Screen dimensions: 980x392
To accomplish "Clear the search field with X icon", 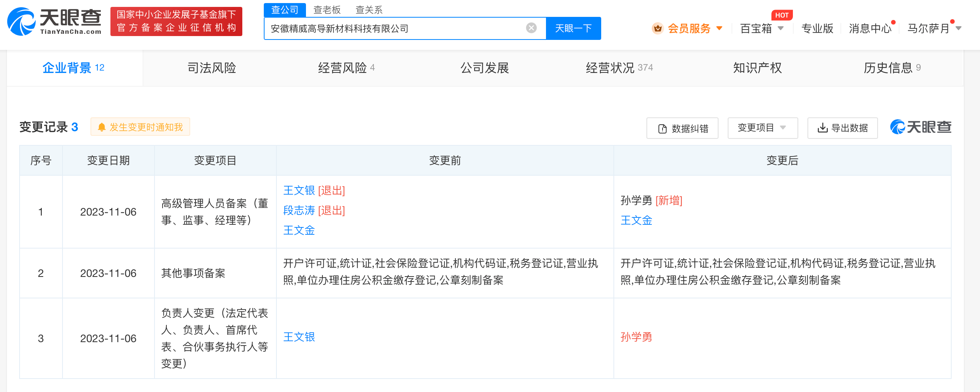I will (531, 28).
